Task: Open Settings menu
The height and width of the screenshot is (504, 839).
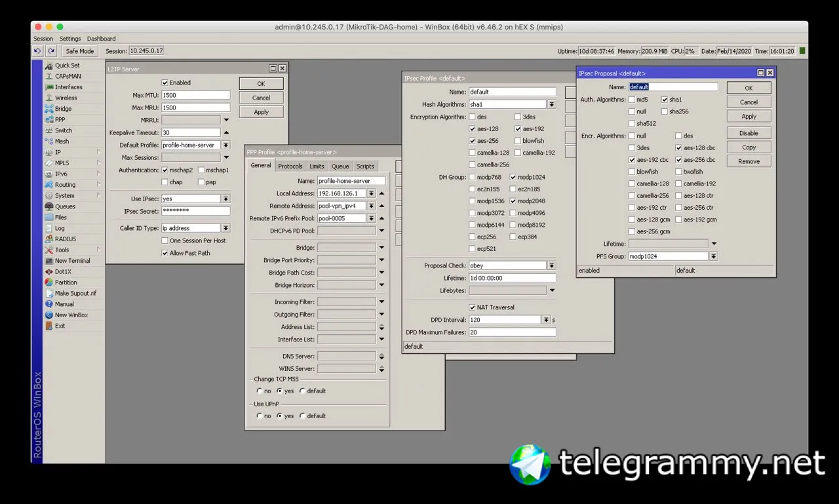Action: coord(70,39)
